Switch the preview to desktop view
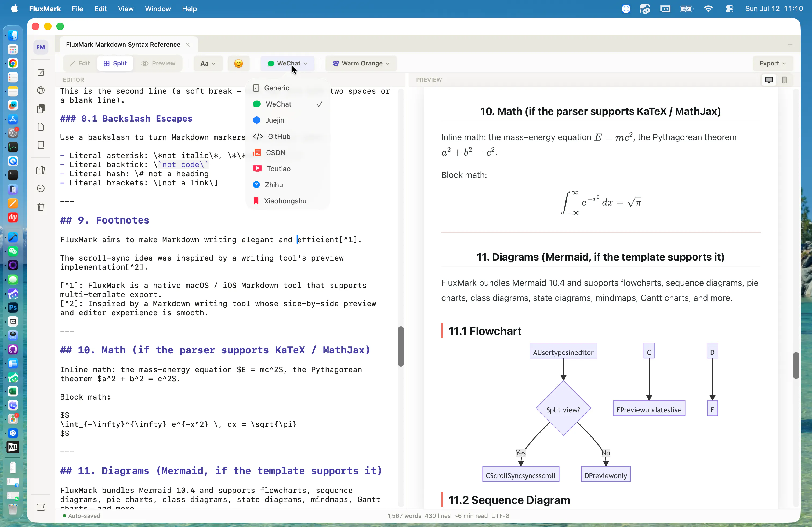Image resolution: width=812 pixels, height=527 pixels. click(x=769, y=80)
